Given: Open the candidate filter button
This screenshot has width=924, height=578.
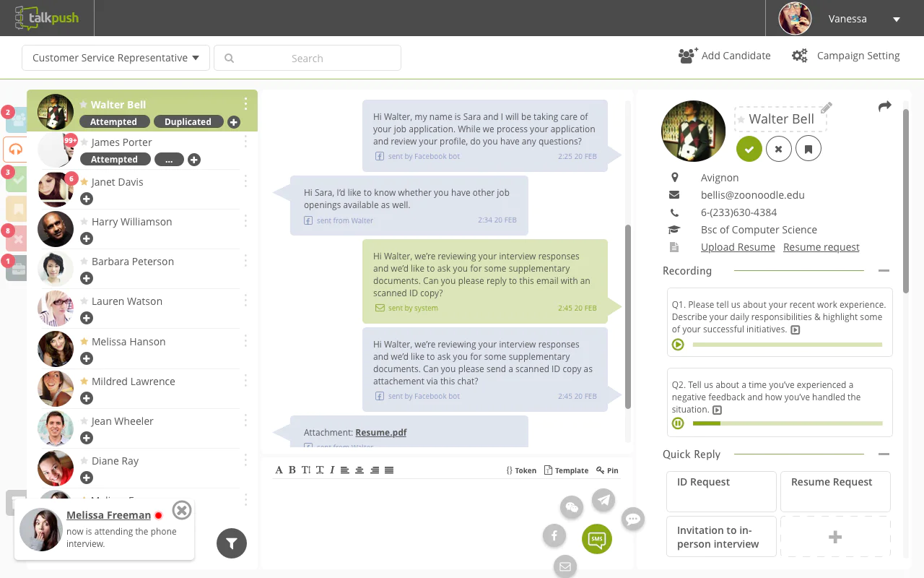Looking at the screenshot, I should click(232, 543).
